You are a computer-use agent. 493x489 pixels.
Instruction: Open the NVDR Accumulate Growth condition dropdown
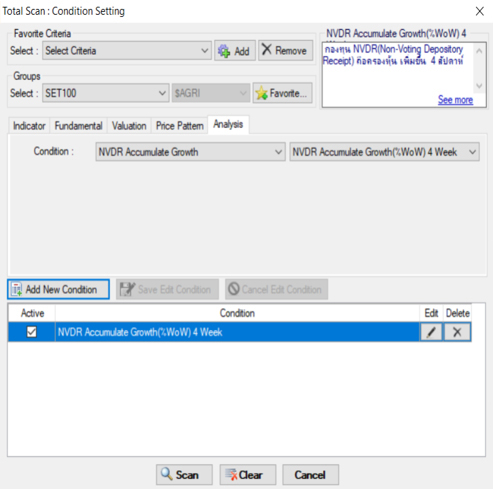pos(190,152)
